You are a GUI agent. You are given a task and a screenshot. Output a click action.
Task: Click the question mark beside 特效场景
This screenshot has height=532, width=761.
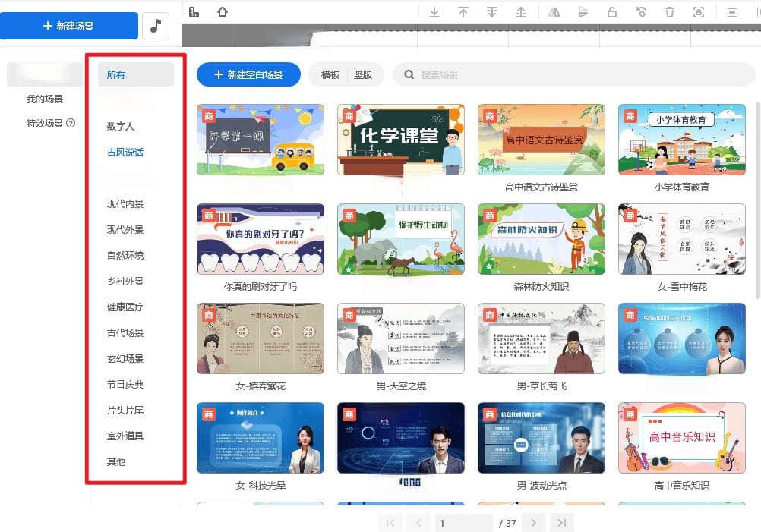[71, 123]
